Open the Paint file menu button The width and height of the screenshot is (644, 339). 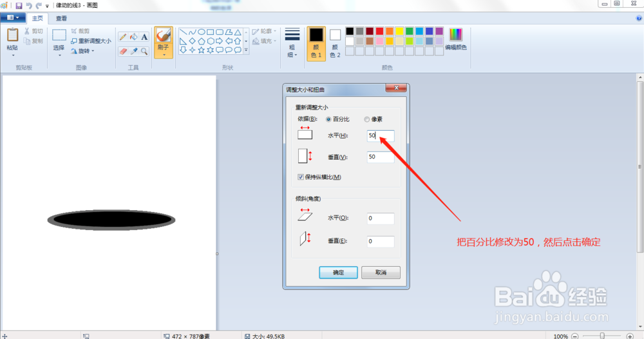point(13,17)
